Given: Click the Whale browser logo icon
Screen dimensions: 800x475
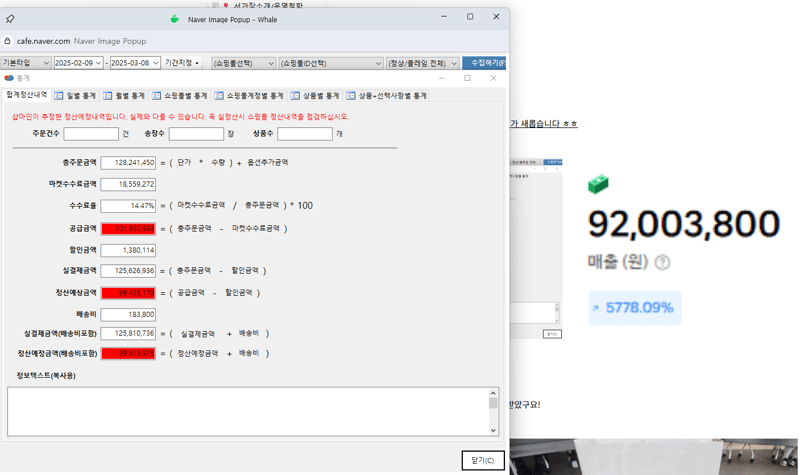Looking at the screenshot, I should click(174, 19).
